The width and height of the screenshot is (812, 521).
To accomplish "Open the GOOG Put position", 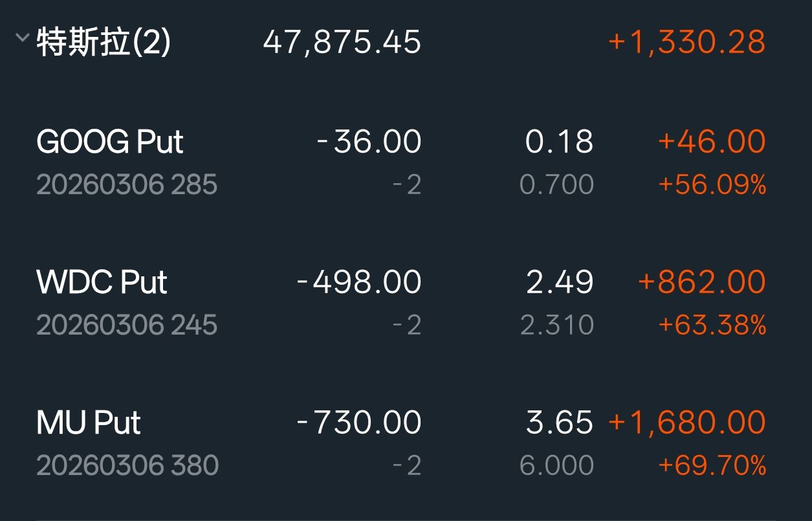I will coord(110,142).
